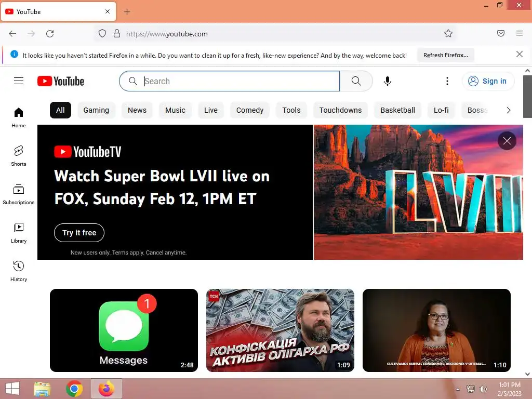The height and width of the screenshot is (399, 532).
Task: Dismiss the Firefox refresh notification bar
Action: pos(520,54)
